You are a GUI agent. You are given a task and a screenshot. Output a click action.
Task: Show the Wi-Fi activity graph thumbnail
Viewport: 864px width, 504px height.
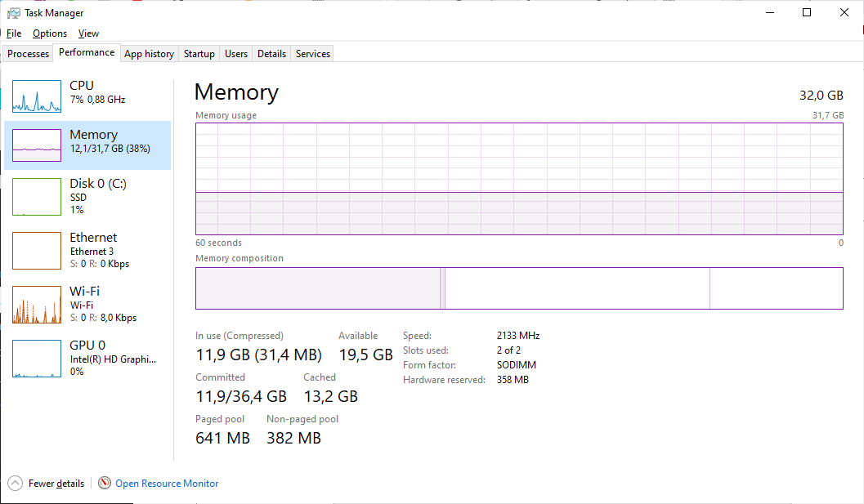[37, 305]
